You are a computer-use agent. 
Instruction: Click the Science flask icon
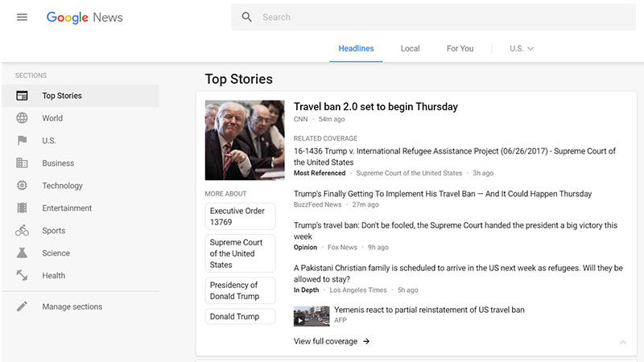point(23,253)
